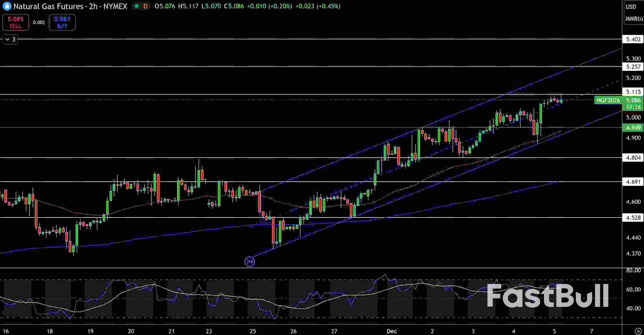Click the 5.257 horizontal line label
Image resolution: width=644 pixels, height=335 pixels.
[x=633, y=67]
